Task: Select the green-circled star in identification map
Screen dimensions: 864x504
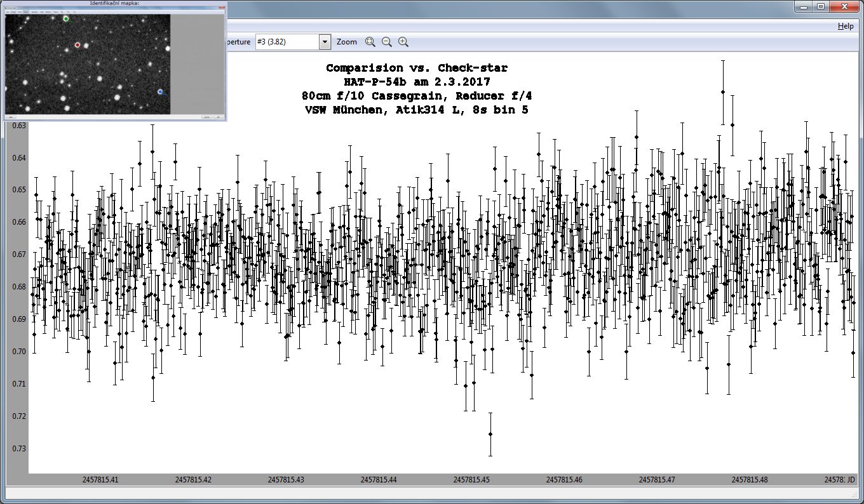Action: (x=66, y=19)
